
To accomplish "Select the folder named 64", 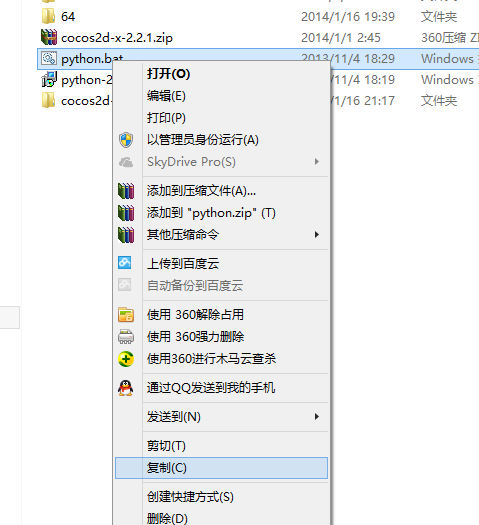I will (68, 16).
